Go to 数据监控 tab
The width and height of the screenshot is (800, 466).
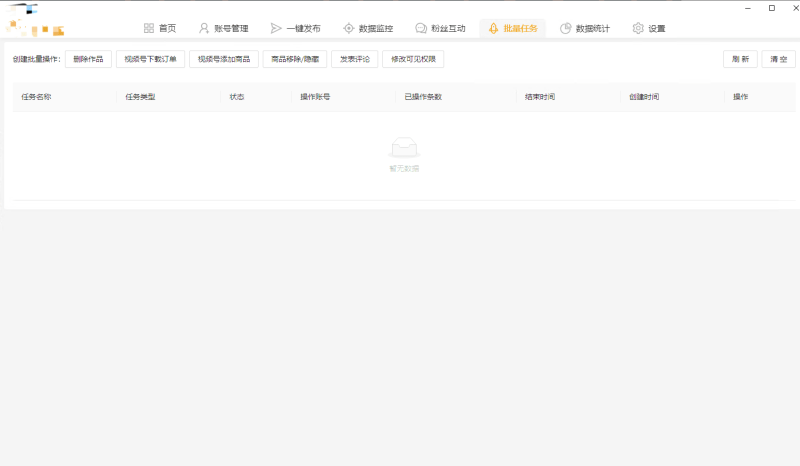[368, 29]
